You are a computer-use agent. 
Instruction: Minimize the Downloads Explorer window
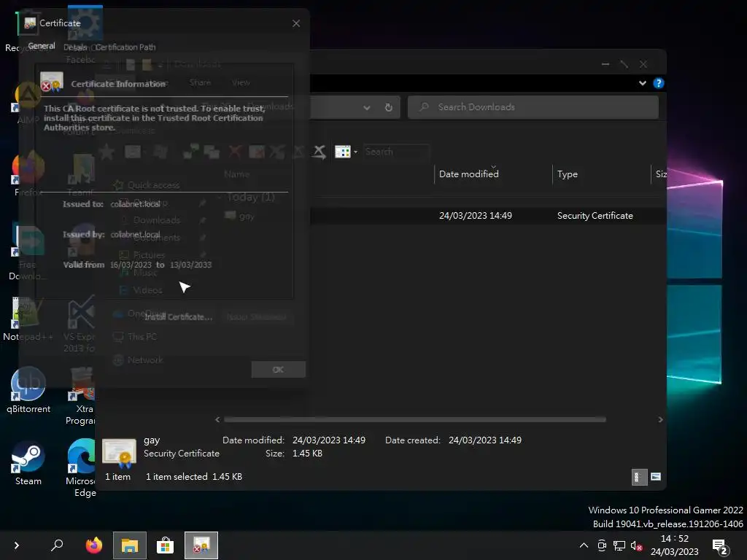click(605, 64)
